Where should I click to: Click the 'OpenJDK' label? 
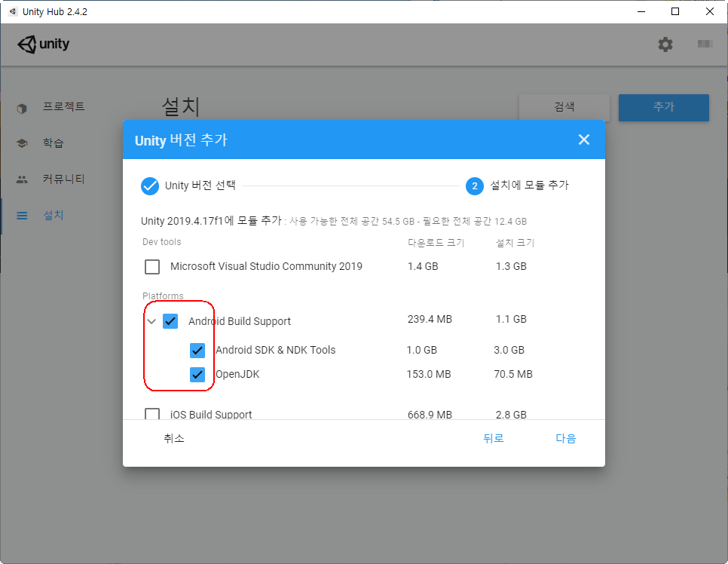237,374
